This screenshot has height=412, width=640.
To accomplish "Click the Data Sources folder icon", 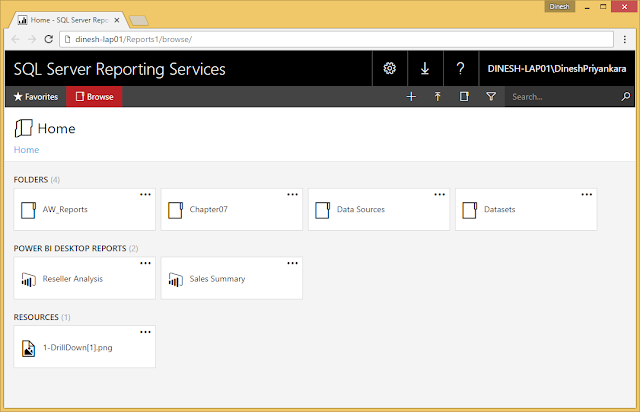I will click(x=322, y=210).
